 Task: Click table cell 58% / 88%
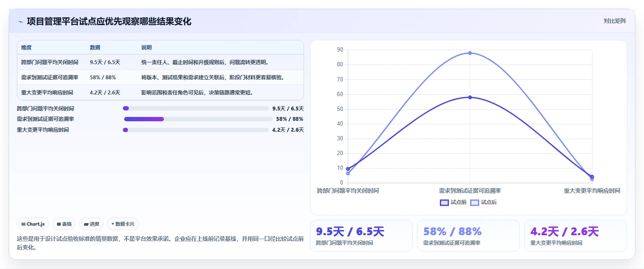tap(103, 78)
